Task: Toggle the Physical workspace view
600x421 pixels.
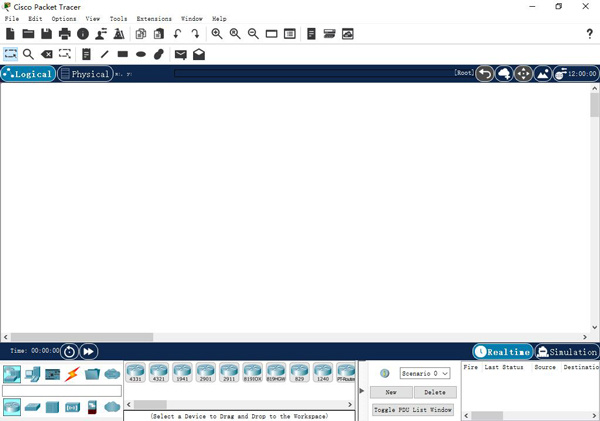Action: pyautogui.click(x=85, y=74)
